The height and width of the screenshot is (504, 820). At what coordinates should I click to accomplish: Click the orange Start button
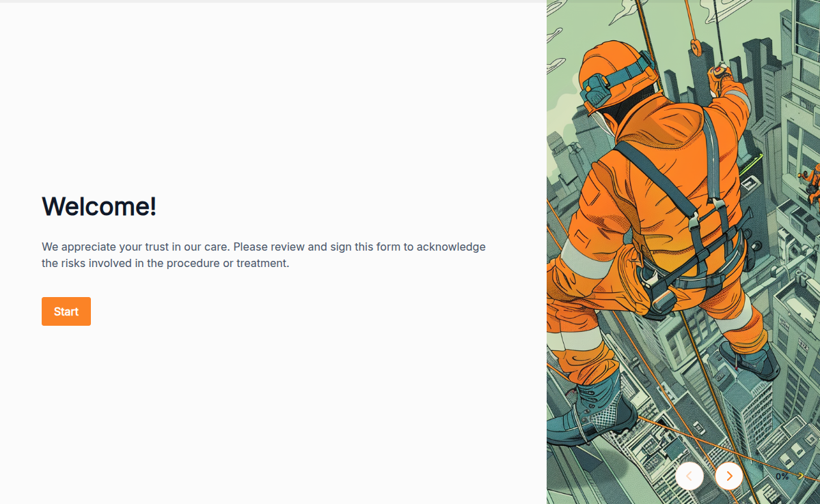point(66,311)
